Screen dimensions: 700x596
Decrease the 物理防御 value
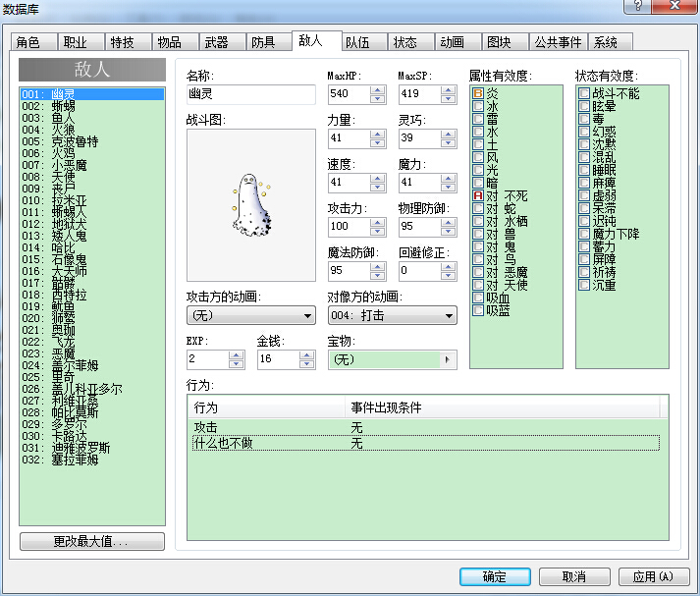coord(449,232)
